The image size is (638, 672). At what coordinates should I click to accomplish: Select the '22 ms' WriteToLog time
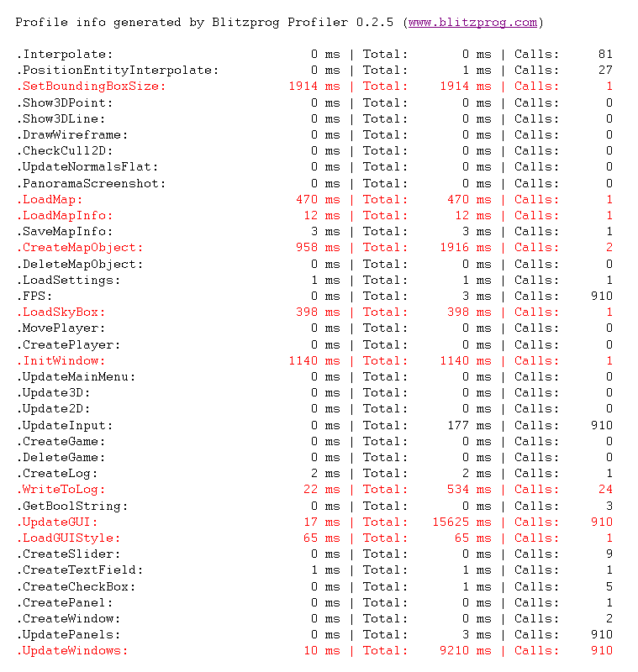322,490
